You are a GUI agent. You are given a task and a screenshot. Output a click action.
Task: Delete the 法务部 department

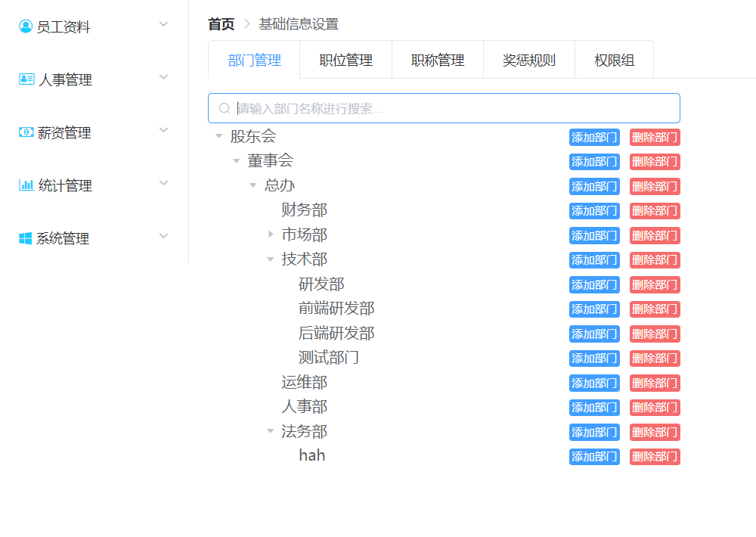(655, 433)
